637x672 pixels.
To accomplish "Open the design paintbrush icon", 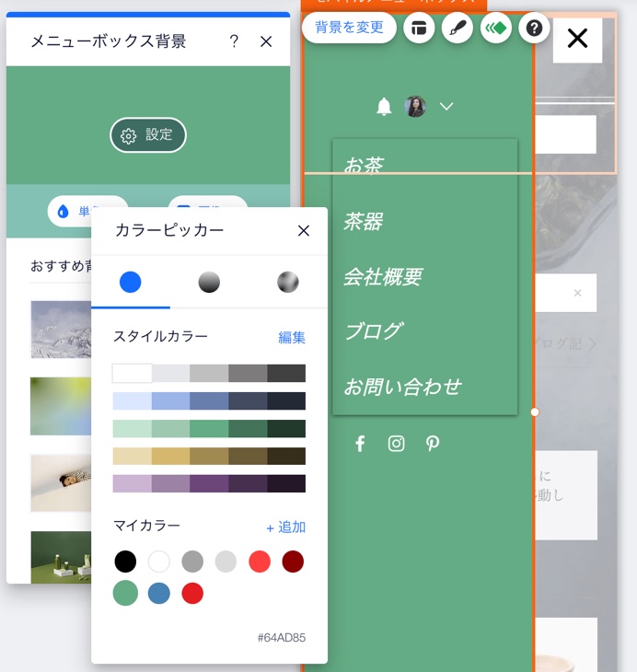I will [457, 29].
